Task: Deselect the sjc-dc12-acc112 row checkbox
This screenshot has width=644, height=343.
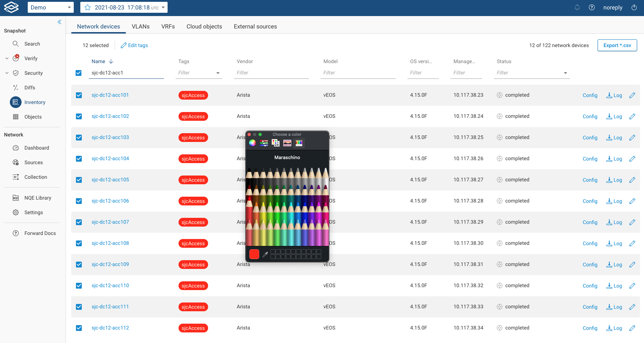Action: 79,328
